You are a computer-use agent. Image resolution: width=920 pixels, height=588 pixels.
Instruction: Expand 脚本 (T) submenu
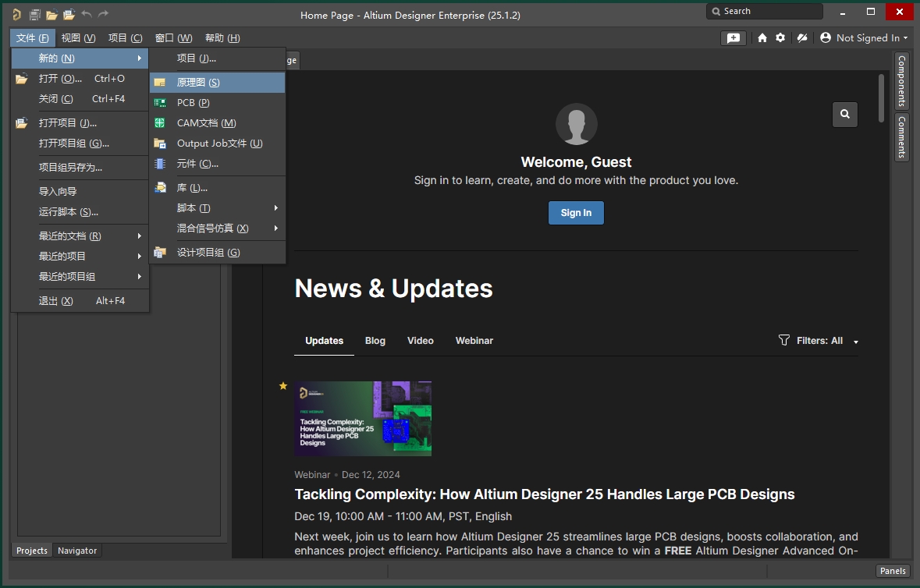pyautogui.click(x=275, y=208)
